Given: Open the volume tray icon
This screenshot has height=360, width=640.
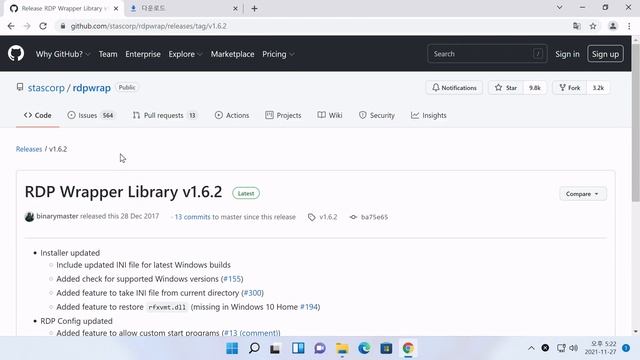Looking at the screenshot, I should pos(573,348).
